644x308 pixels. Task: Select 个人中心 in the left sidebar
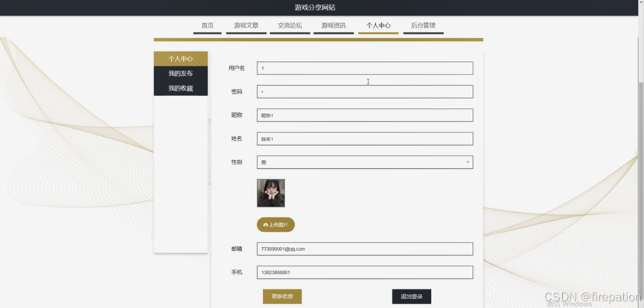(x=181, y=59)
